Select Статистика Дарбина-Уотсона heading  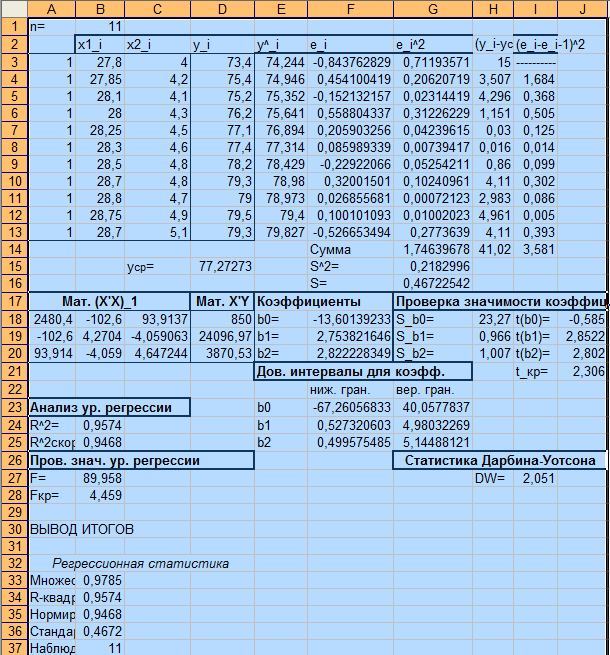click(x=500, y=460)
